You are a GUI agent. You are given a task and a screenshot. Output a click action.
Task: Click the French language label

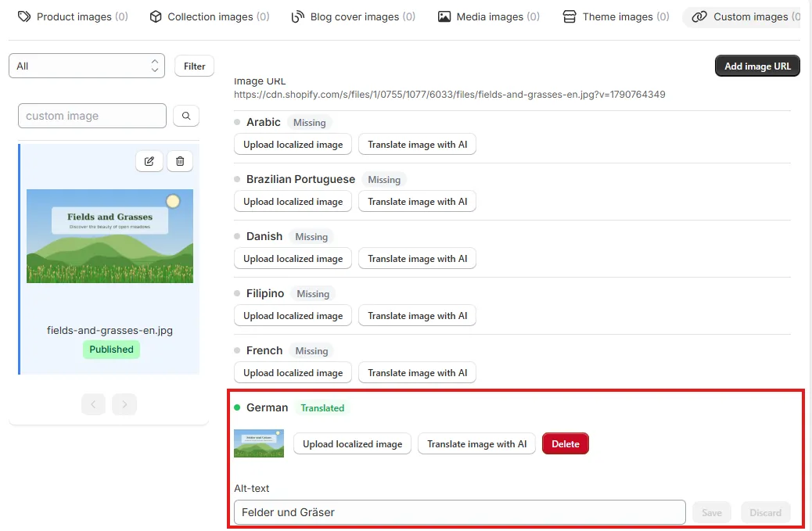(264, 350)
